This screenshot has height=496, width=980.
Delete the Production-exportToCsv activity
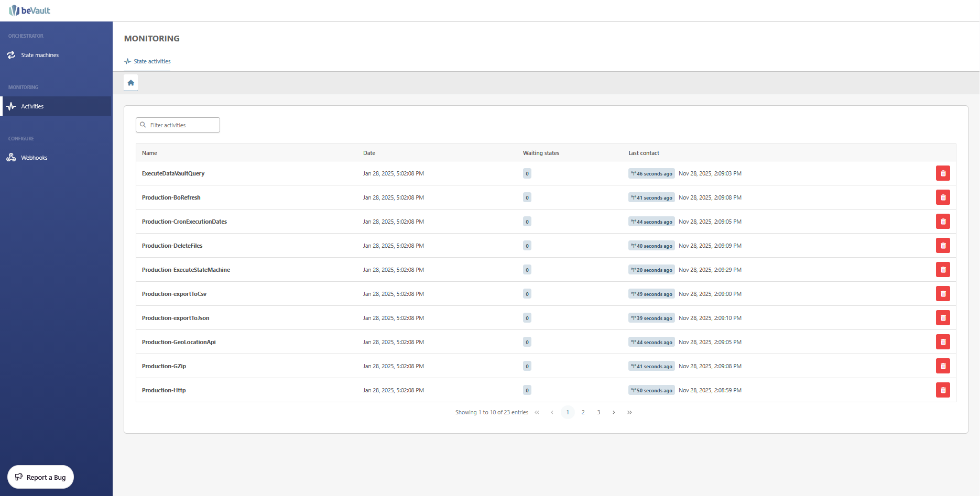(943, 294)
